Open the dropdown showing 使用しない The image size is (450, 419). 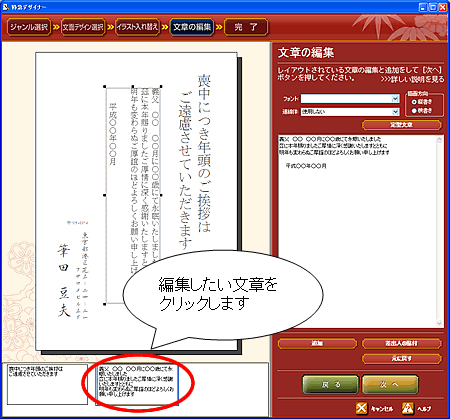[395, 112]
